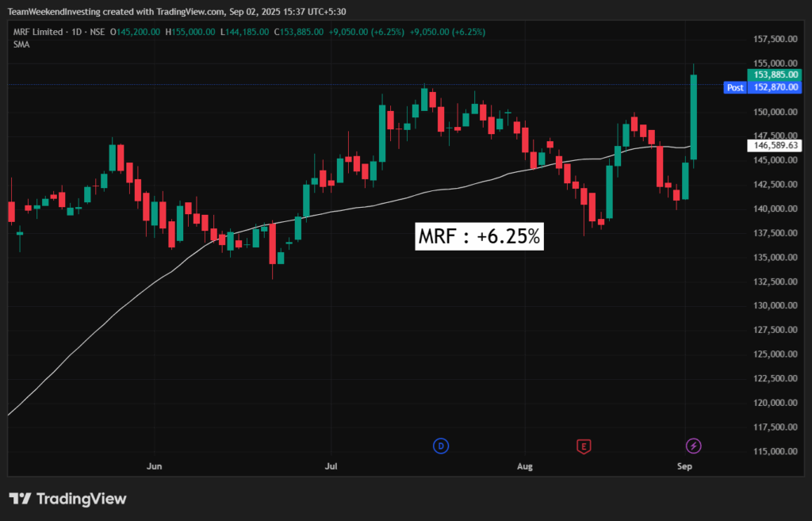Click the green current price label 153,885.00
The width and height of the screenshot is (812, 521).
tap(775, 75)
